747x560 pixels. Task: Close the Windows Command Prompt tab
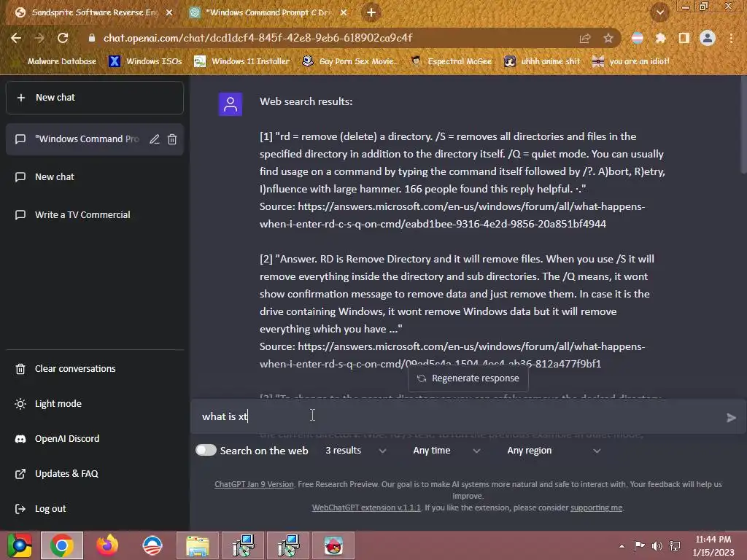click(344, 13)
